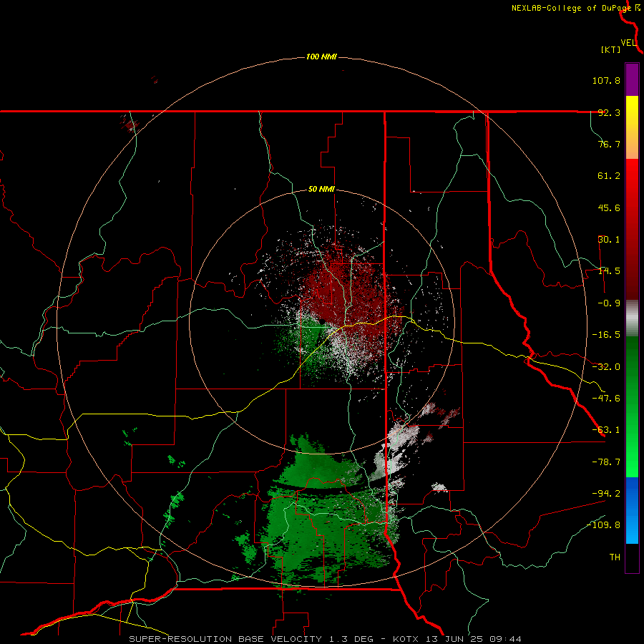Click the blue segment of the velocity color bar
Viewport: 644px width, 644px height.
point(632,510)
